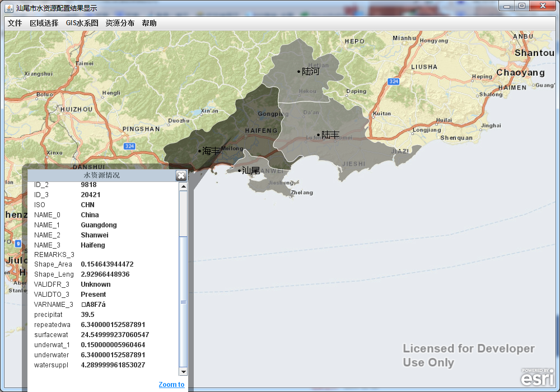The width and height of the screenshot is (560, 392).
Task: Click the 水资源情况 popup title bar
Action: [x=101, y=175]
